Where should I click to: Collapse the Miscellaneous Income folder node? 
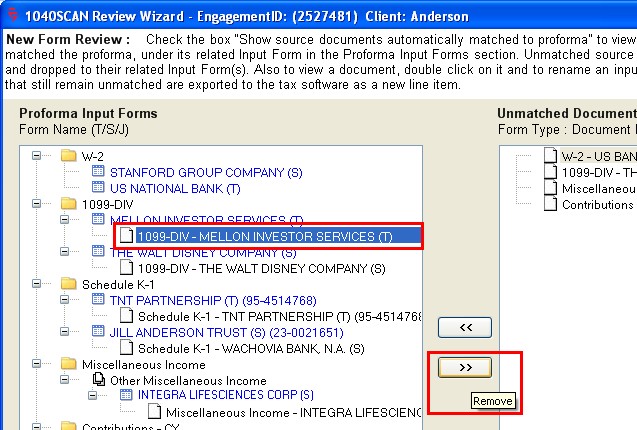(x=37, y=364)
